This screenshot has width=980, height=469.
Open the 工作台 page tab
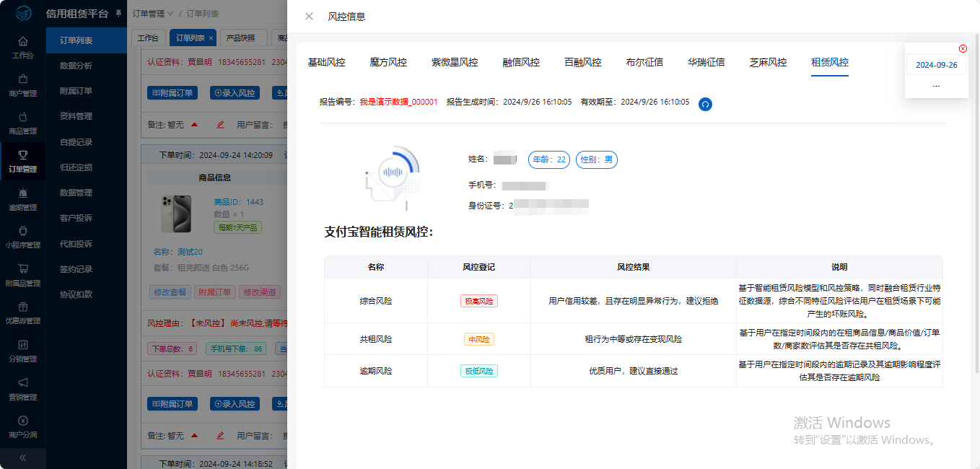click(x=148, y=38)
